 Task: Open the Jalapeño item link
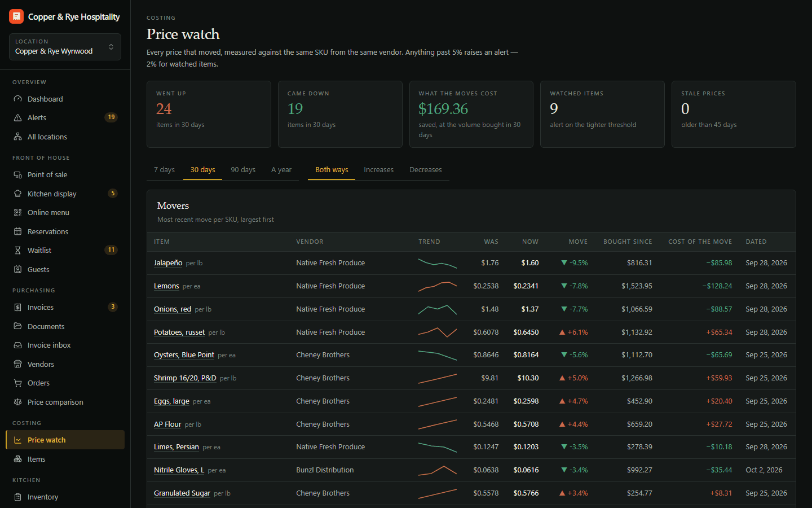point(168,263)
